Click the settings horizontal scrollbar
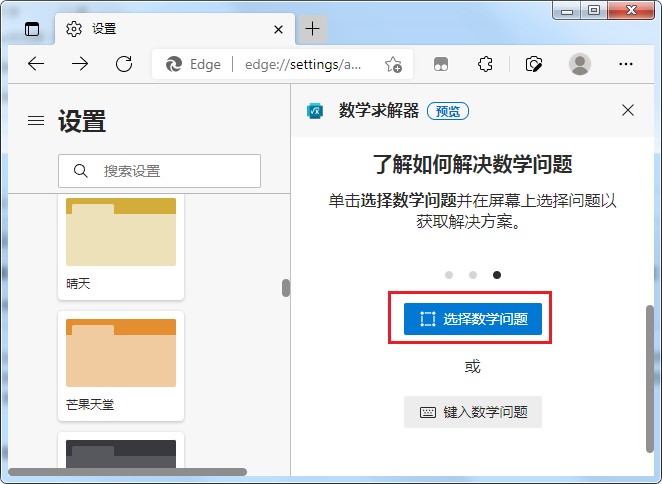662x484 pixels. 128,471
